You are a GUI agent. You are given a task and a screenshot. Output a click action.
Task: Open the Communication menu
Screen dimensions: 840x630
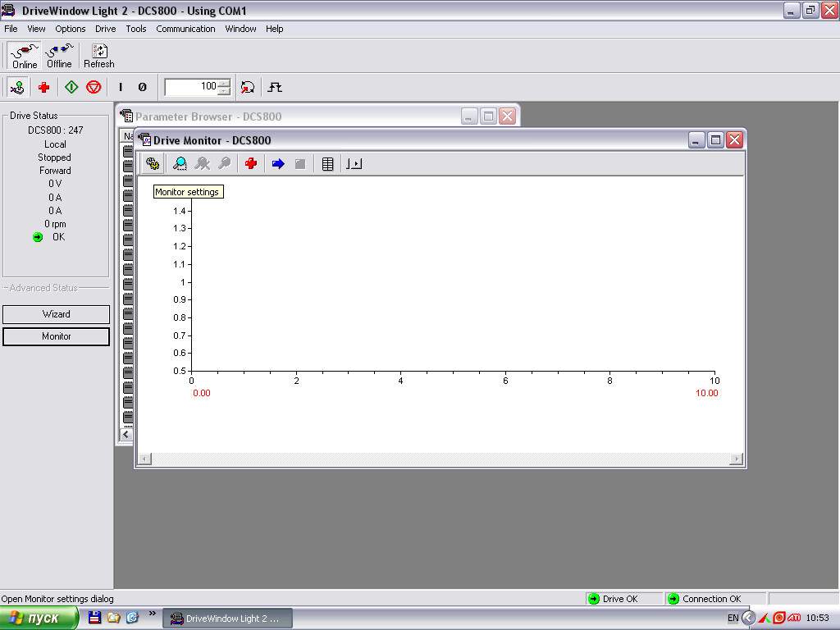click(x=185, y=29)
